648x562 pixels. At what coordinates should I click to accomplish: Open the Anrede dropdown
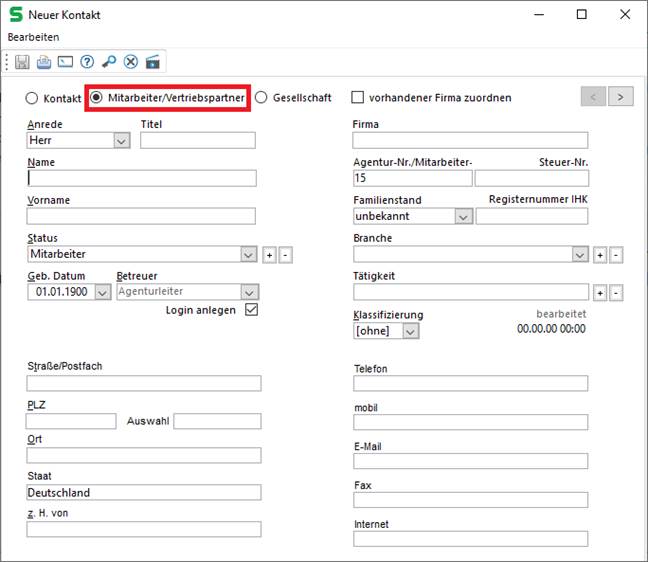click(x=121, y=141)
